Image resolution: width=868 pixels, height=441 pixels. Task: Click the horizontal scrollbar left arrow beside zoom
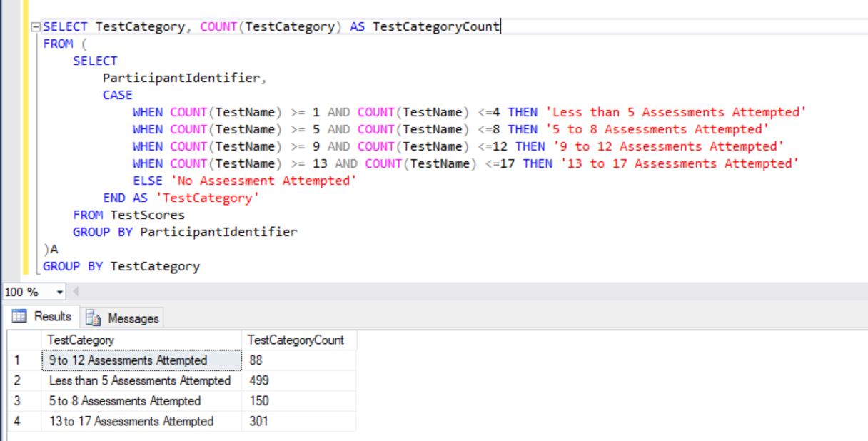click(76, 293)
